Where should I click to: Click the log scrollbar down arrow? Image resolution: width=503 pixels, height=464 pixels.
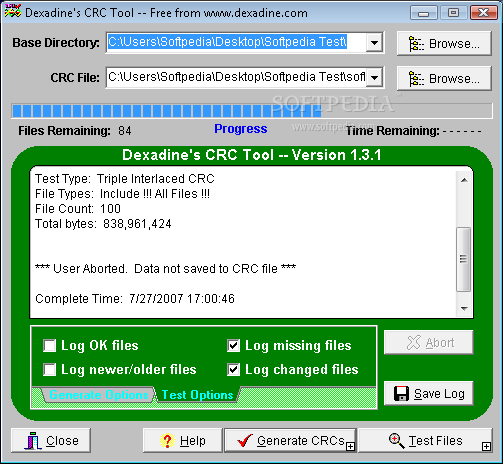point(464,309)
